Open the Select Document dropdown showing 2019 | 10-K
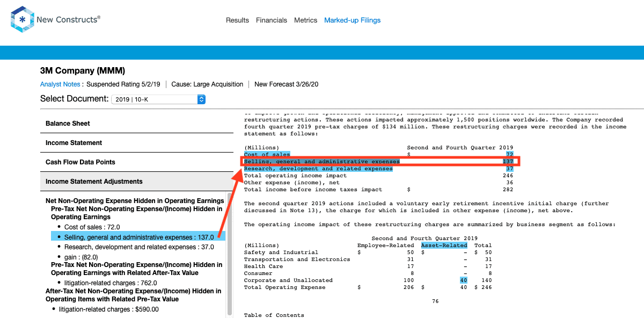Screen dimensions: 644x318 [158, 99]
